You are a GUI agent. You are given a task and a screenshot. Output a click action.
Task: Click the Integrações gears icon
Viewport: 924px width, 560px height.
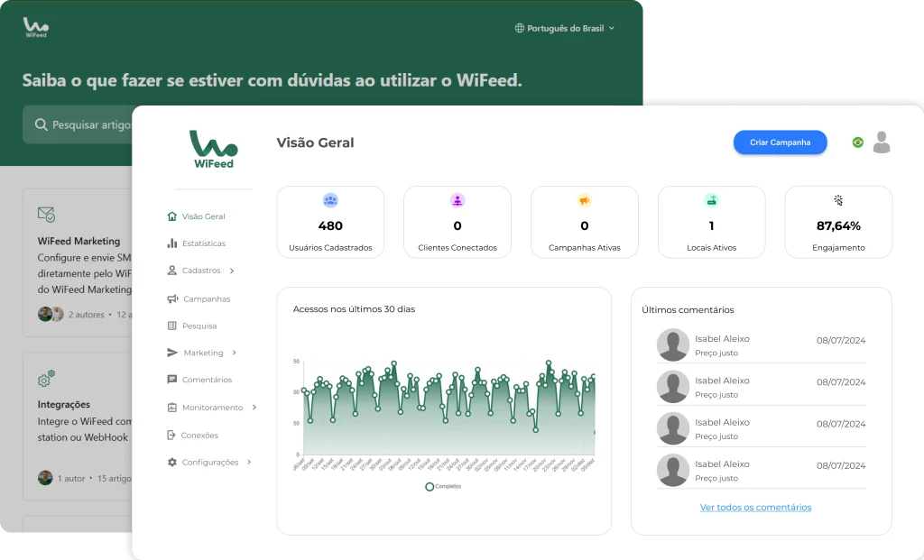coord(46,378)
